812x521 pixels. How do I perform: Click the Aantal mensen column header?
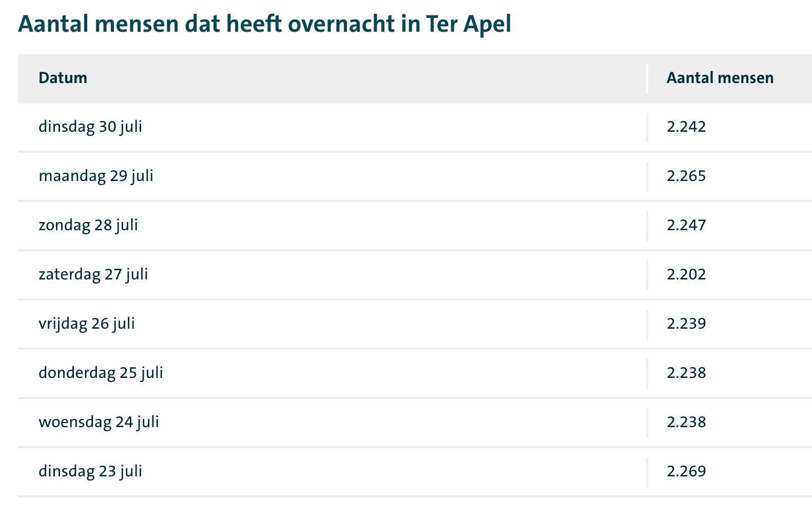click(x=720, y=78)
